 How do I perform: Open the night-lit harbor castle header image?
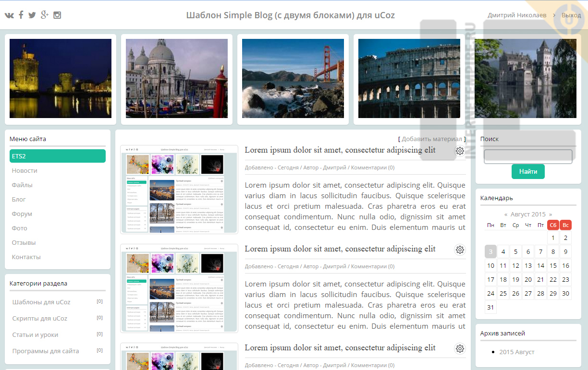61,79
